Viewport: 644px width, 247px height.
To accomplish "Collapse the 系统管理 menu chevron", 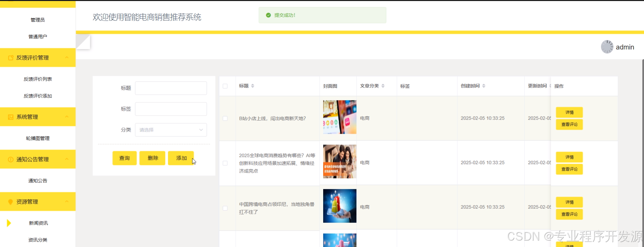I will click(67, 117).
